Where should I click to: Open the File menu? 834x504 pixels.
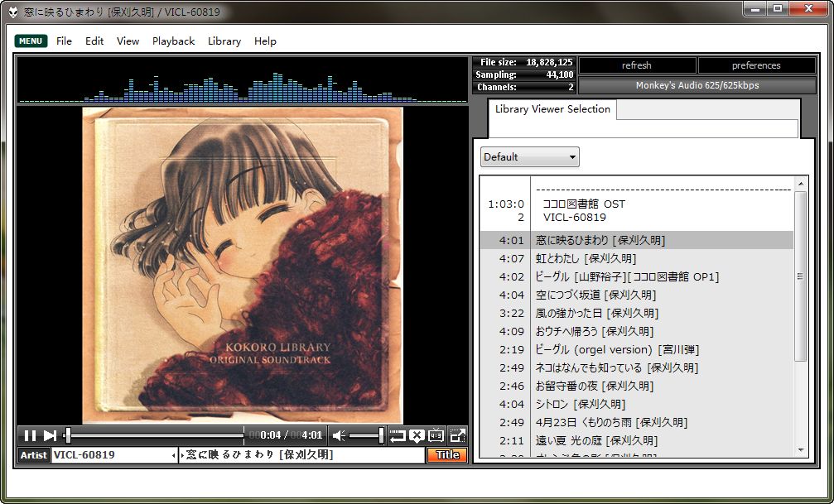(x=64, y=41)
